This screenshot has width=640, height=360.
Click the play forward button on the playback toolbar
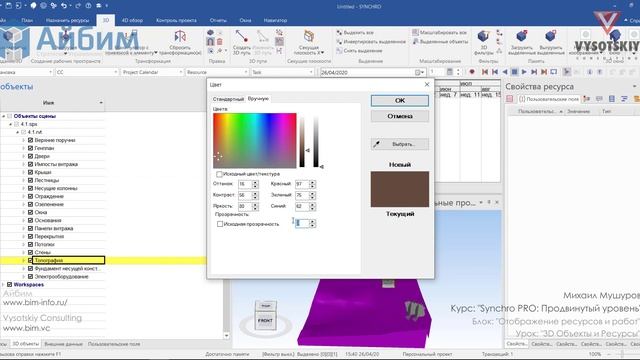click(x=524, y=72)
